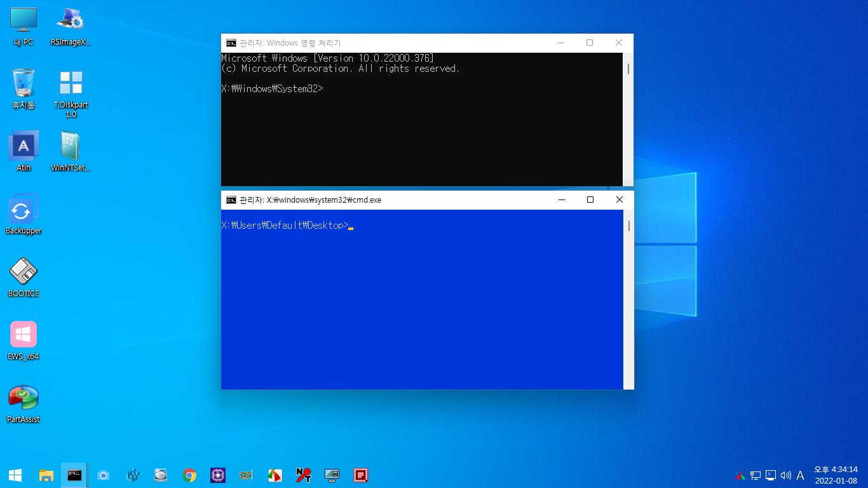Close the blue cmd.exe window
Viewport: 868px width, 488px height.
(619, 200)
